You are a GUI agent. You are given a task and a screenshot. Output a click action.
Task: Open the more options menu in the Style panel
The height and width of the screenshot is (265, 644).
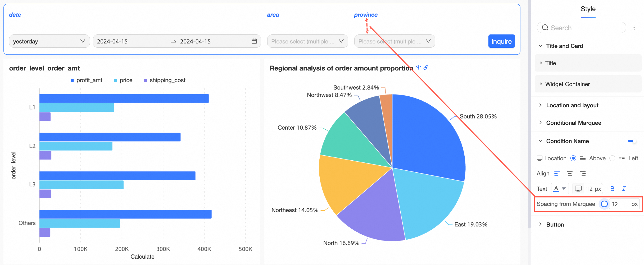click(x=634, y=28)
